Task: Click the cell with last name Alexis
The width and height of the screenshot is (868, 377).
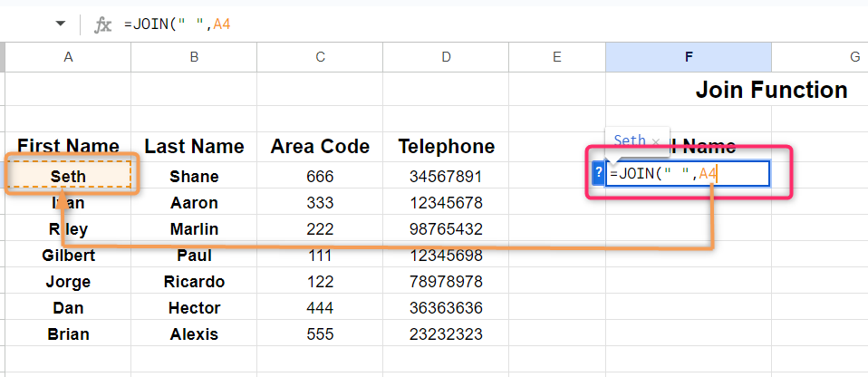Action: tap(194, 334)
